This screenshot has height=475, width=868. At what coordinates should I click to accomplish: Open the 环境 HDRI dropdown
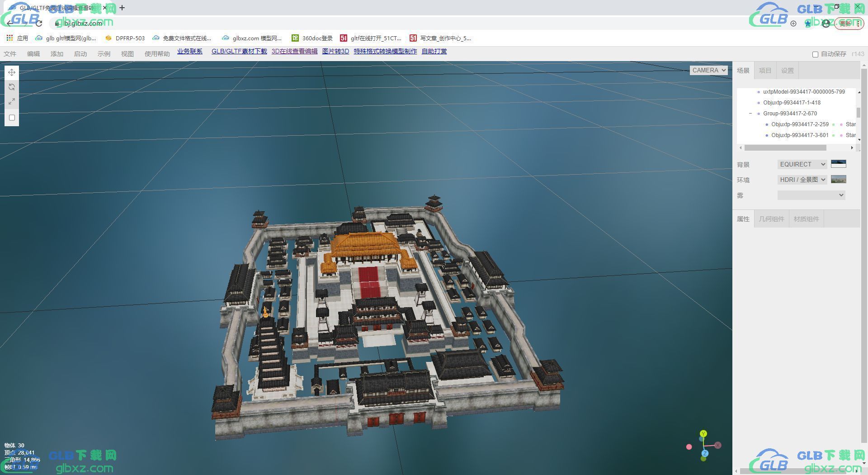click(802, 180)
